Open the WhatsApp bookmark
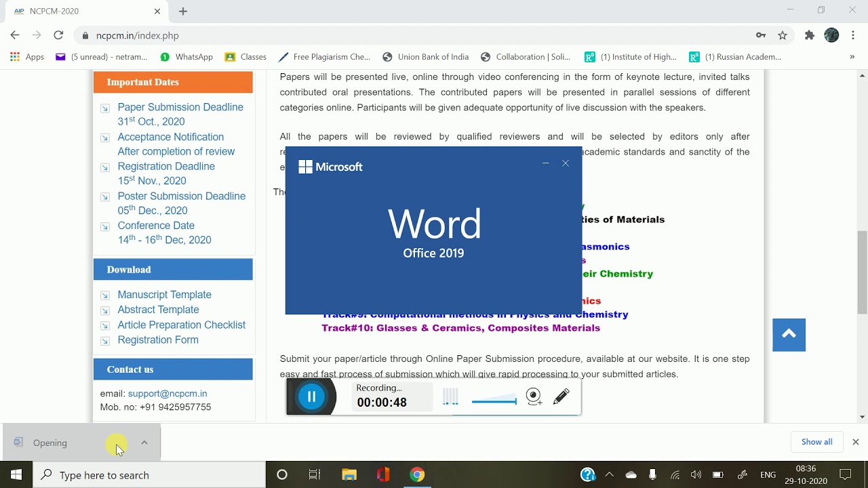The width and height of the screenshot is (868, 488). (x=186, y=57)
